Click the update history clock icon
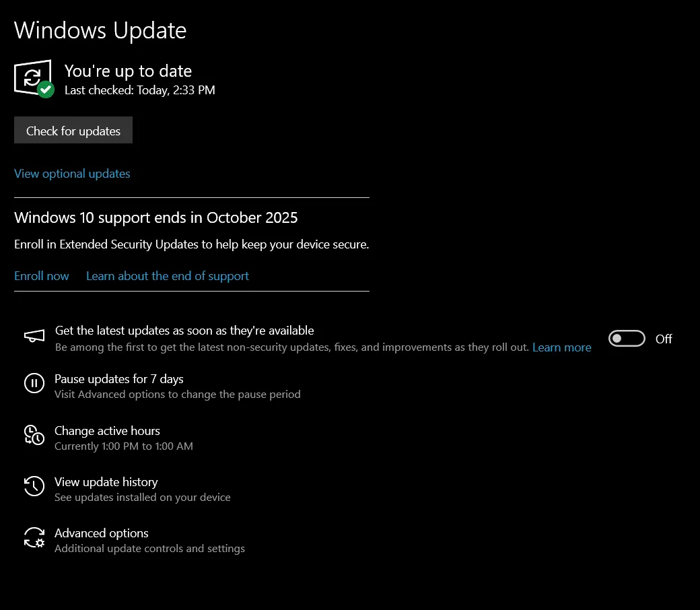The image size is (700, 610). (x=34, y=486)
